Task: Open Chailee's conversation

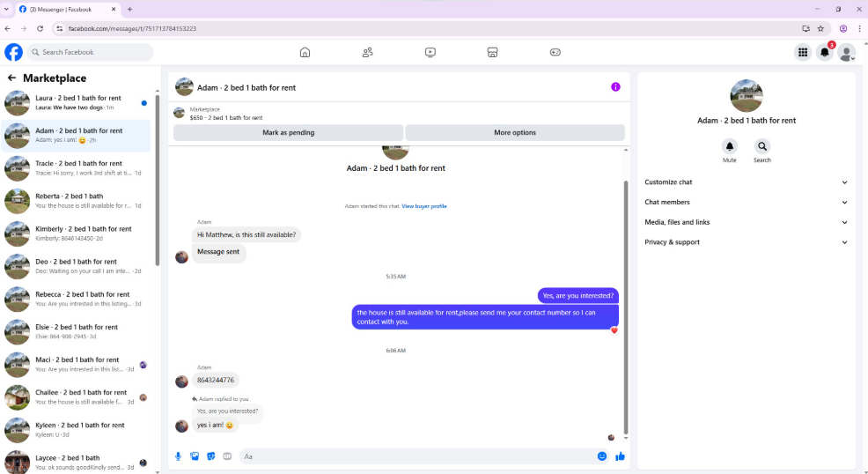Action: 76,397
